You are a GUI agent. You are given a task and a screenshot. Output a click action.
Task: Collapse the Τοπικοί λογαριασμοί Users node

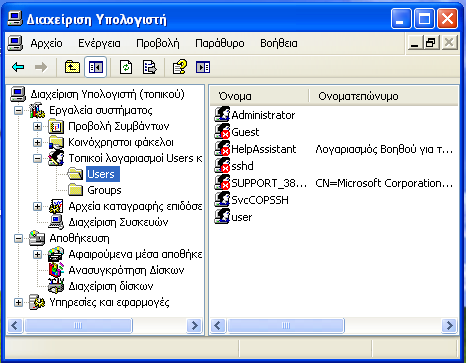(38, 158)
